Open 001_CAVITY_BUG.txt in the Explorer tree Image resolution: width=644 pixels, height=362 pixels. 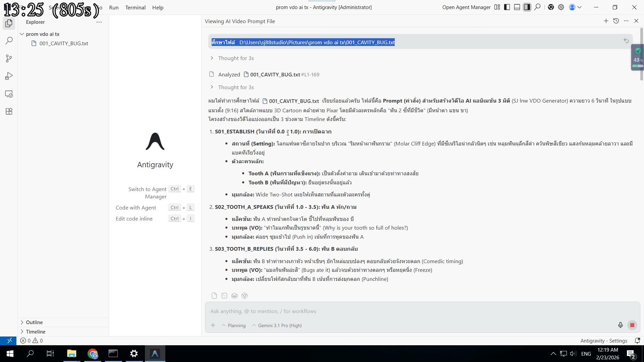point(64,44)
